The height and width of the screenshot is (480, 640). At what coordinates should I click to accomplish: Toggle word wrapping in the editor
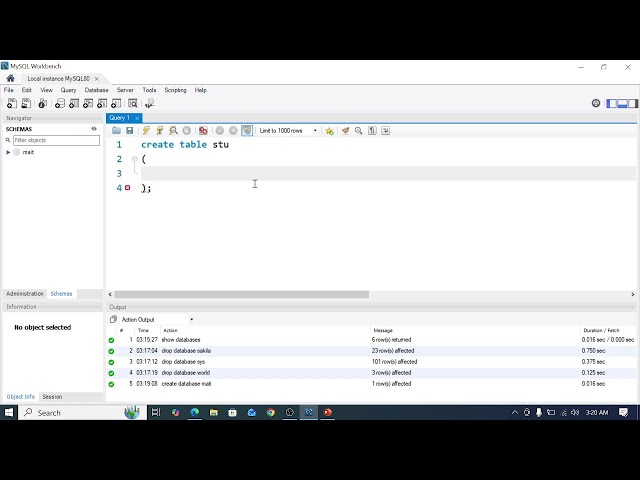[x=385, y=131]
